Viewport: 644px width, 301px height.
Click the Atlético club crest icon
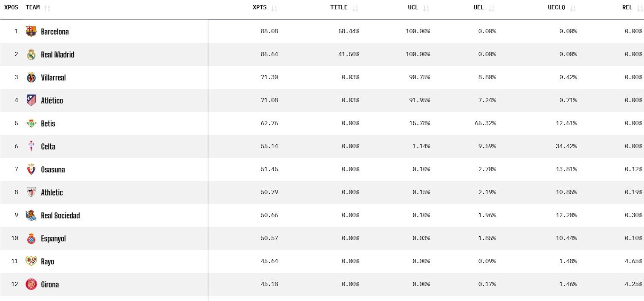pyautogui.click(x=31, y=100)
